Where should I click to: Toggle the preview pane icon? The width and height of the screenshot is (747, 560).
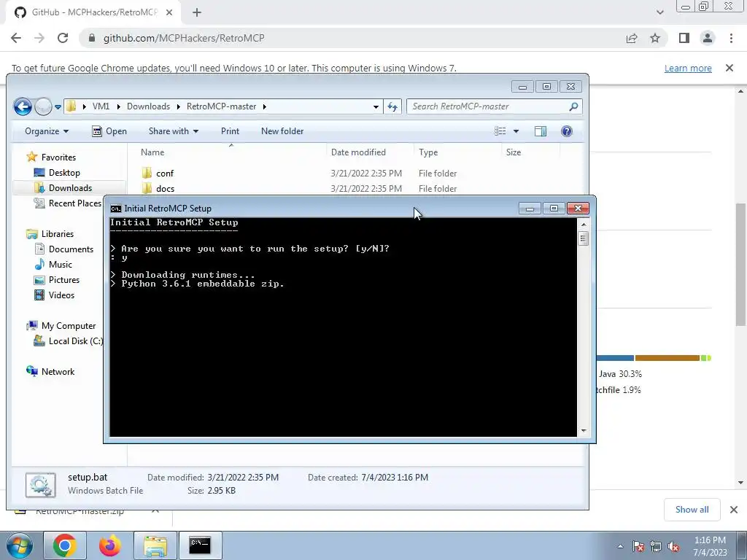541,131
